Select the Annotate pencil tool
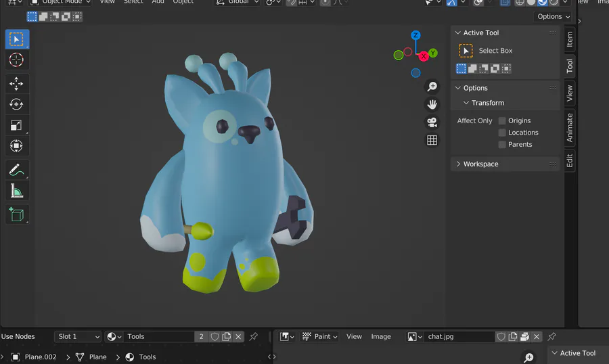 point(17,170)
